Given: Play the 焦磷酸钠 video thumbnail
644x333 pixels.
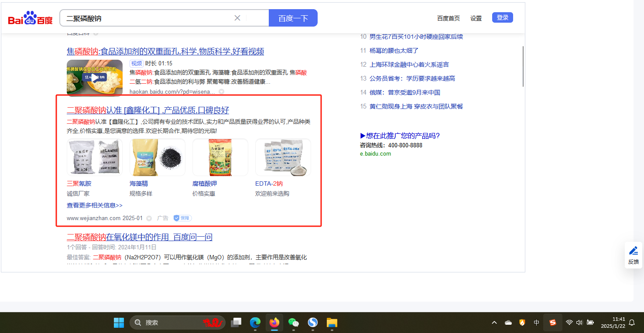Looking at the screenshot, I should point(95,78).
